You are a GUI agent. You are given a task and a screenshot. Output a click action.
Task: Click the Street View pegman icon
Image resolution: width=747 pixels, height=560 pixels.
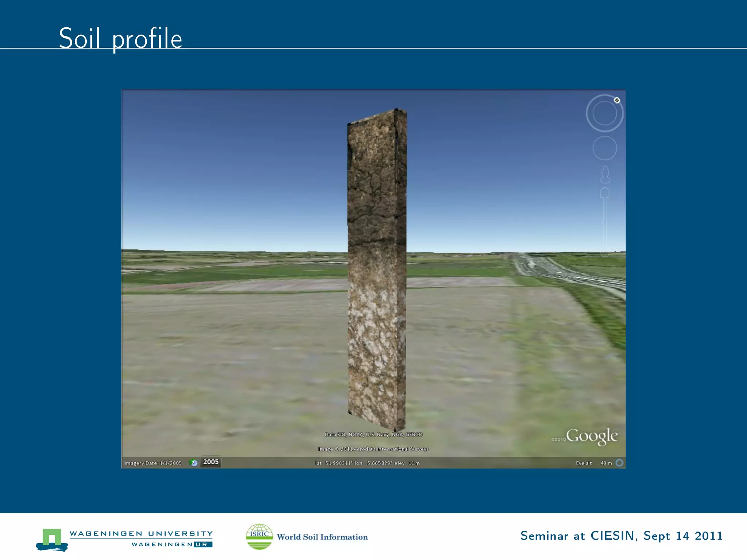coord(605,175)
